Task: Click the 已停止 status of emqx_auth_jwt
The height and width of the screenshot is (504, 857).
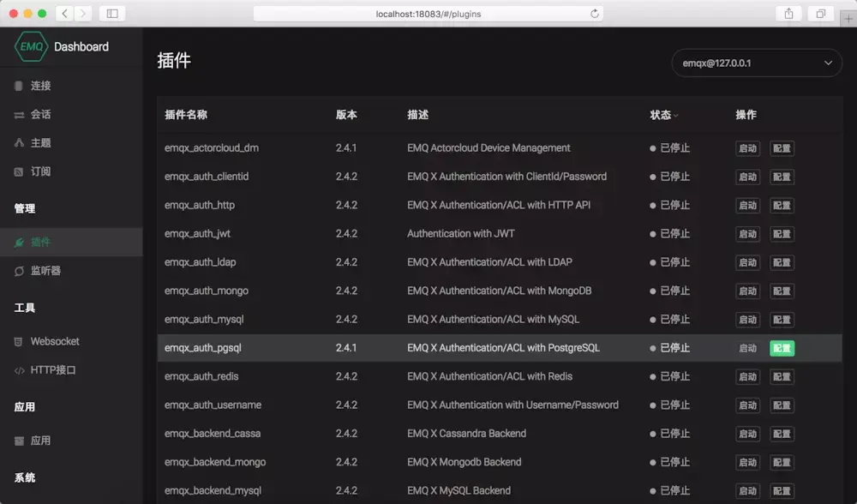Action: point(669,233)
